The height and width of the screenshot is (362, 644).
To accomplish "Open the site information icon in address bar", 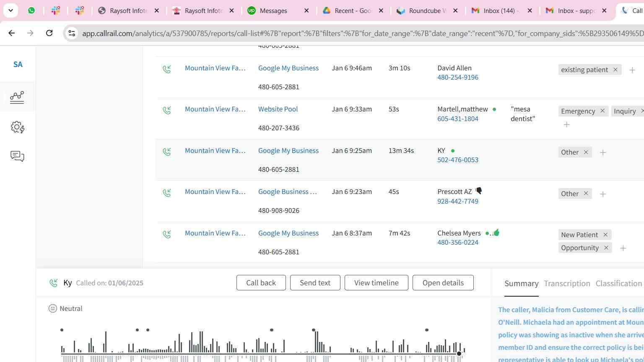I will pos(72,33).
